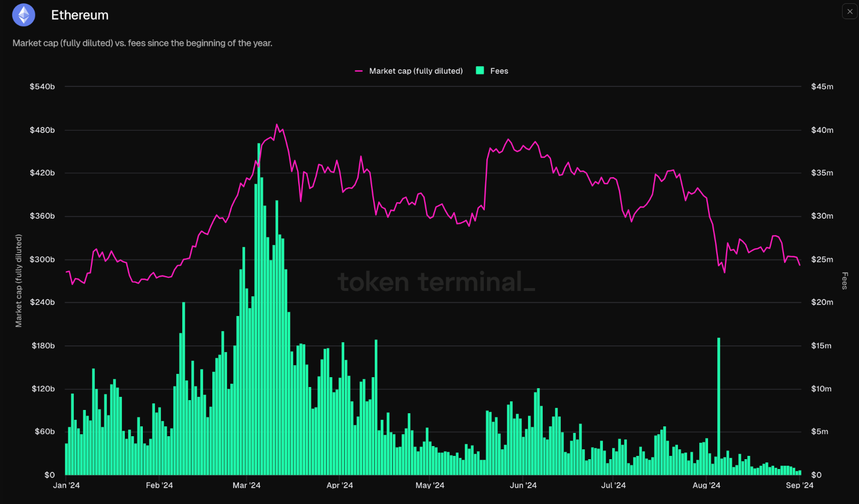859x504 pixels.
Task: Click the $60b left axis label
Action: click(x=45, y=431)
